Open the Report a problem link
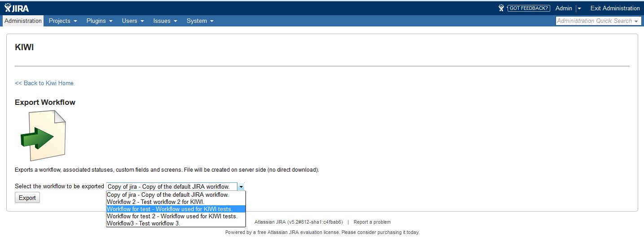644x238 pixels. pos(372,222)
